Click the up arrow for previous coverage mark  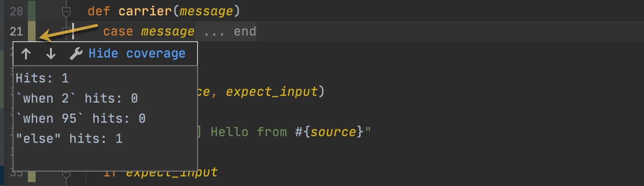26,54
